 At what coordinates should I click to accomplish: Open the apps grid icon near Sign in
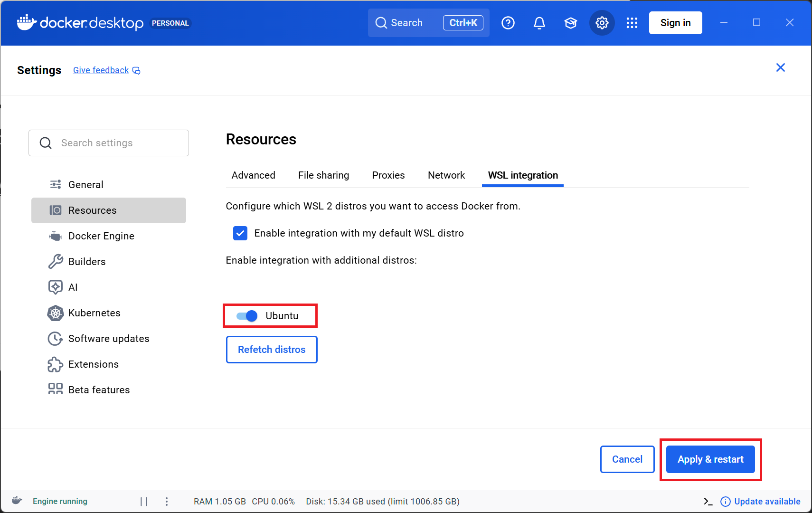[632, 22]
